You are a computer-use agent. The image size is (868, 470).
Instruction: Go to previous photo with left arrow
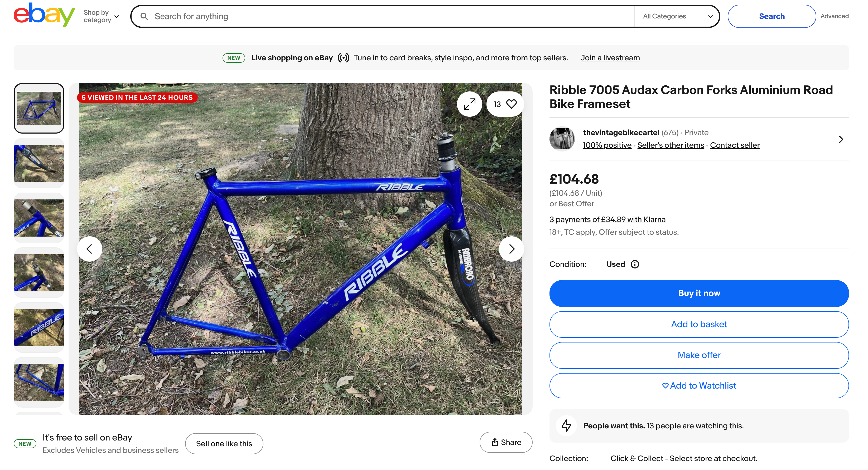click(x=89, y=249)
